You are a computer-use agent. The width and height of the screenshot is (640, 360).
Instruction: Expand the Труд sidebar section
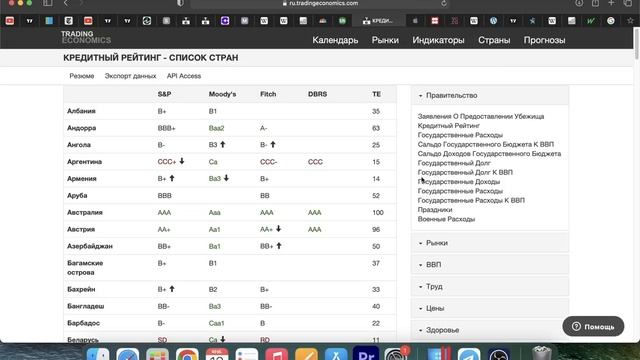490,287
